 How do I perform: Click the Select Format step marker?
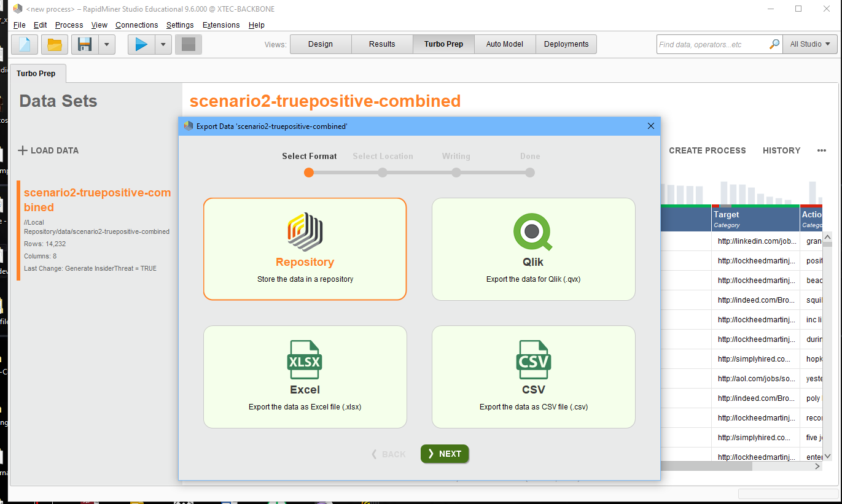[x=309, y=173]
